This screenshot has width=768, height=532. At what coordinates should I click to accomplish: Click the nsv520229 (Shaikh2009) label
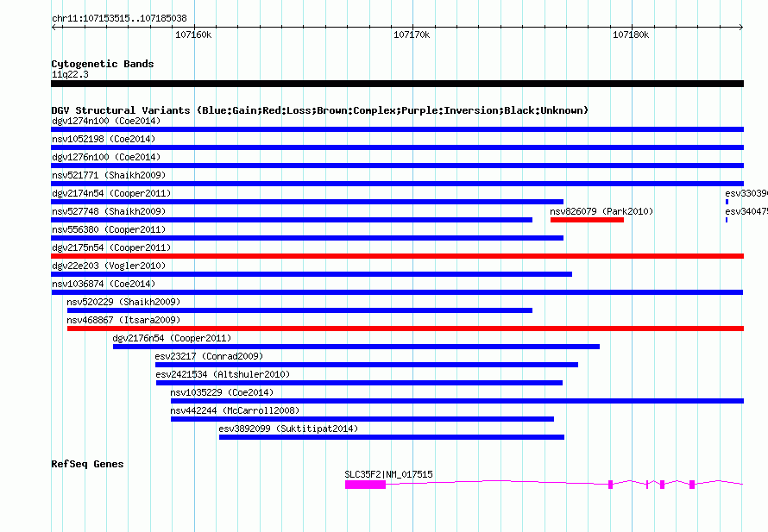(123, 302)
